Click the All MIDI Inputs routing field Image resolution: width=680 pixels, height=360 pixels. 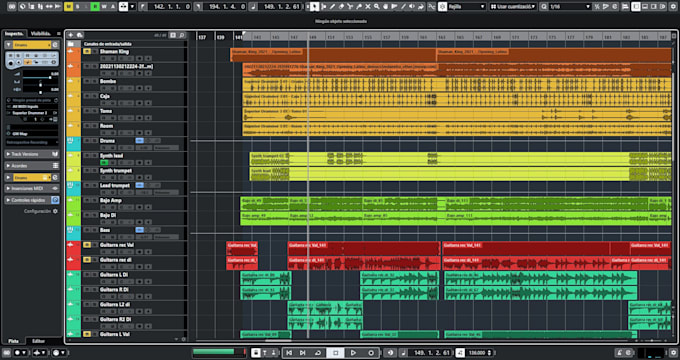[32, 106]
